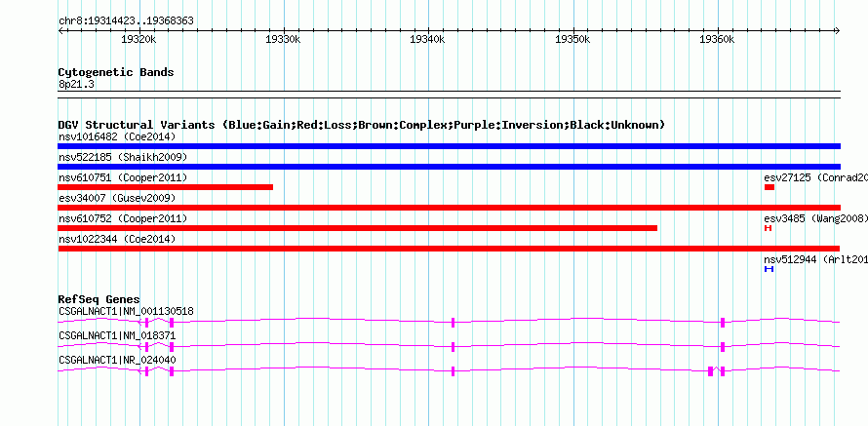Click the CSGALNACT1|NR_024040 transcript label

(117, 360)
